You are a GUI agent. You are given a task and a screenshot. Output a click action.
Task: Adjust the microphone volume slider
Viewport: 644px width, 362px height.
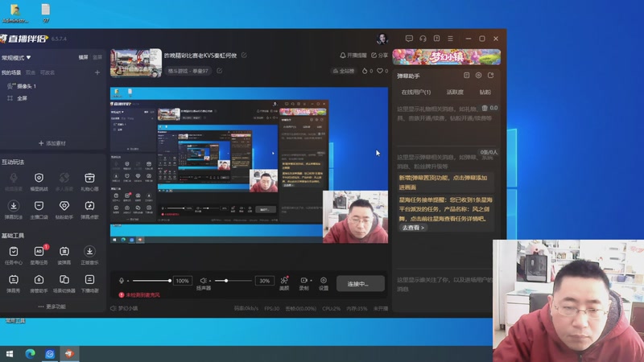pos(151,281)
